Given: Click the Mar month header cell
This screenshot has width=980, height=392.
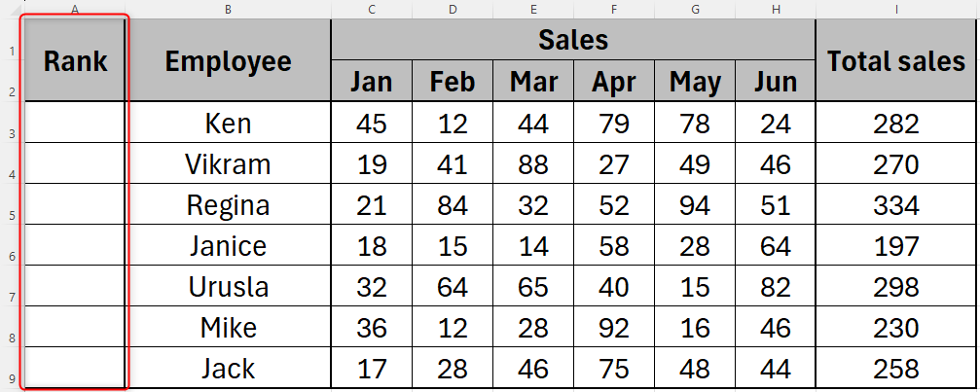Looking at the screenshot, I should point(532,82).
